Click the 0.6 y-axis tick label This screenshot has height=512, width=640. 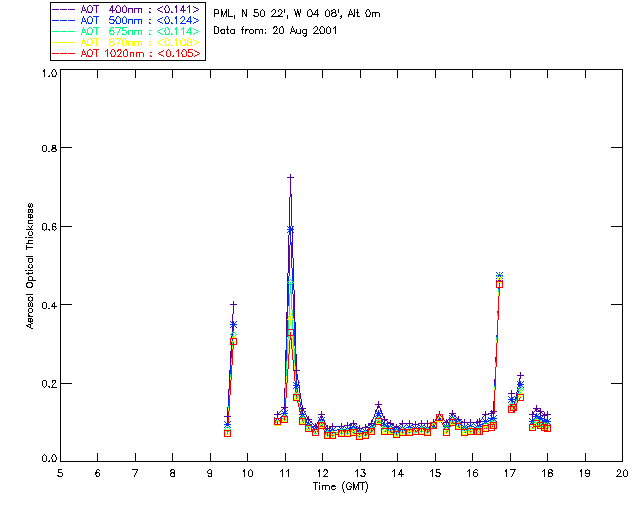(49, 227)
